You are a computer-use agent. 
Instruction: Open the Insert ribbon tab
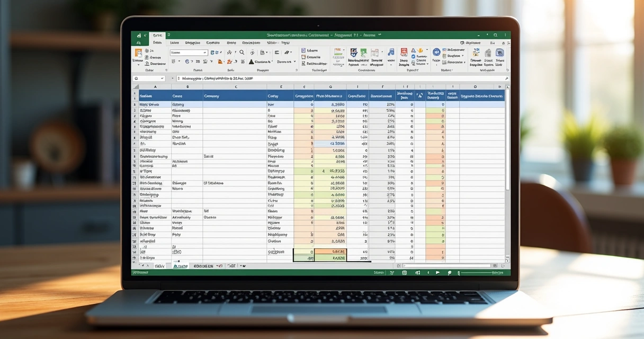(x=175, y=42)
